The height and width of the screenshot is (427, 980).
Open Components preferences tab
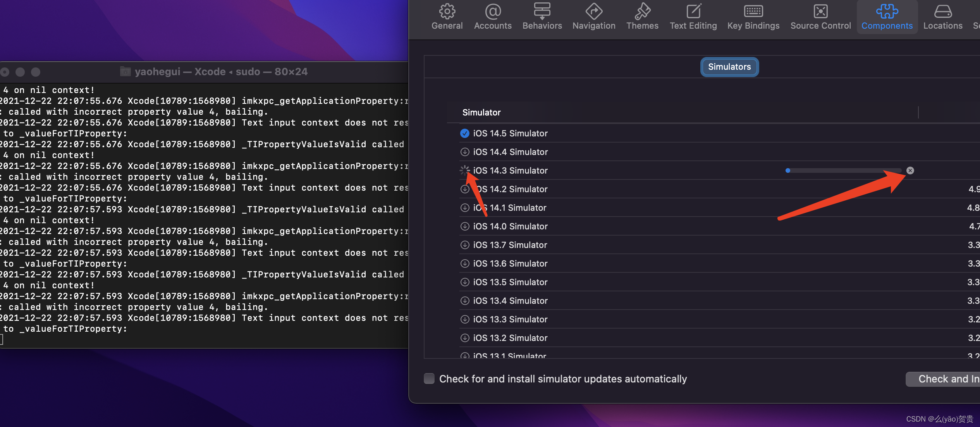point(887,17)
